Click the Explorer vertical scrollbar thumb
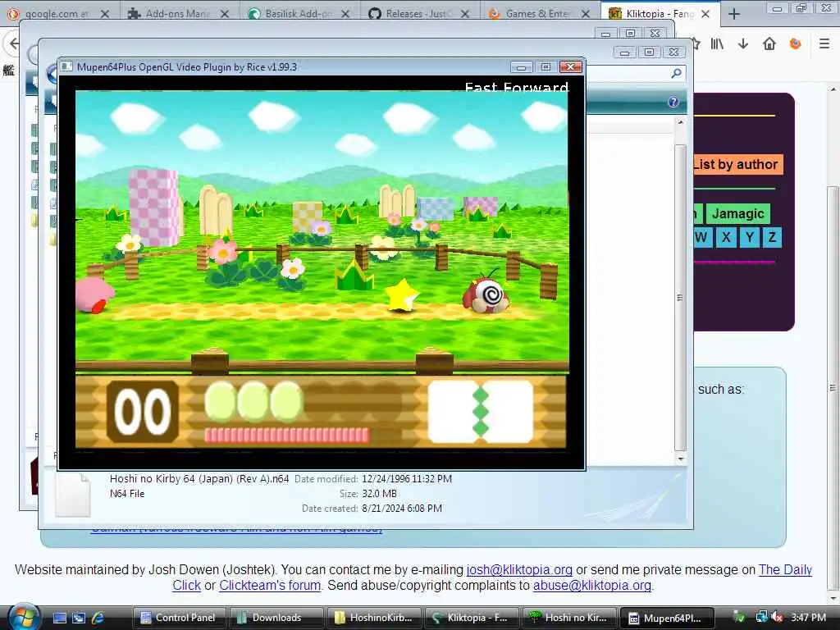This screenshot has height=630, width=840. coord(680,297)
